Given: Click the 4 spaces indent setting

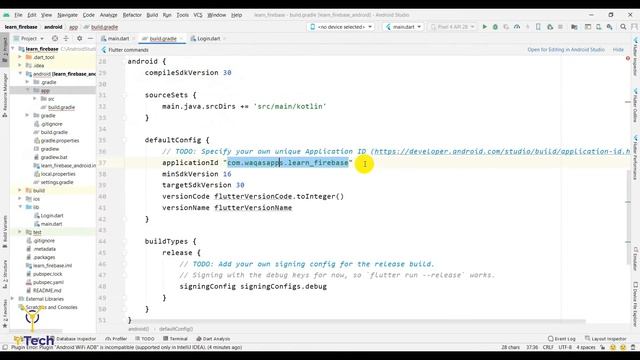Looking at the screenshot, I should (586, 347).
